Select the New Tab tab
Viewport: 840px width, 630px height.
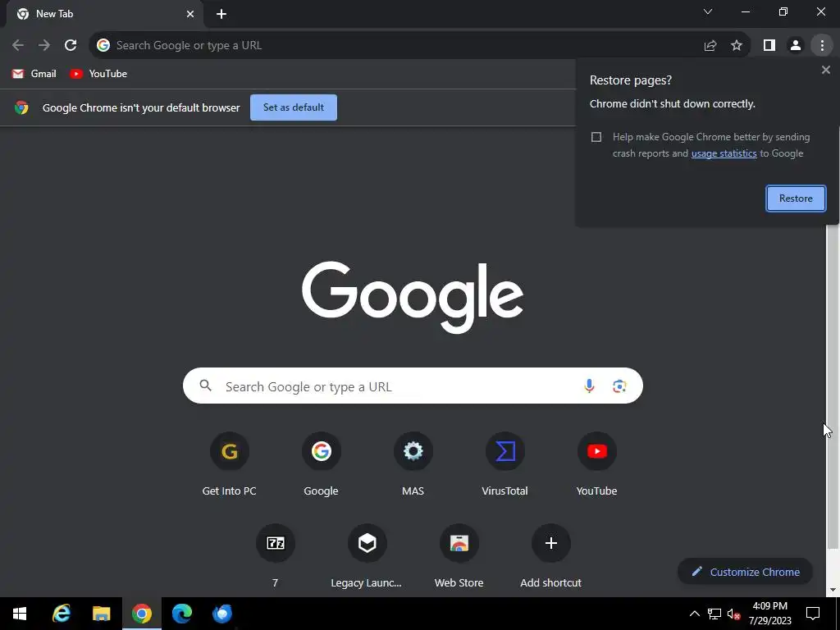105,14
